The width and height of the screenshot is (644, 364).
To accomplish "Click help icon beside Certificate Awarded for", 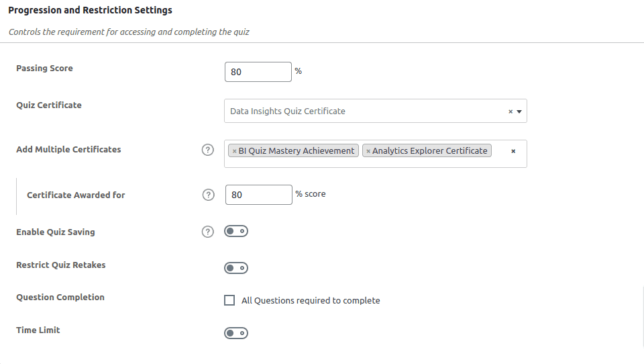I will tap(208, 195).
